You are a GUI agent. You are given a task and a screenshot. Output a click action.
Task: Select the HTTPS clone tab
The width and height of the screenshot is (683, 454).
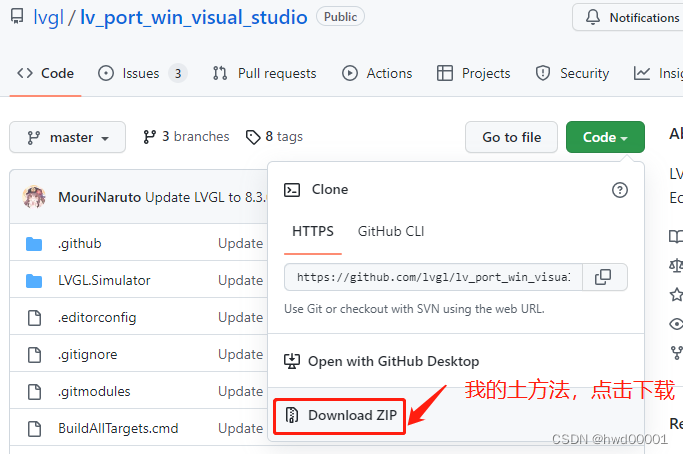pyautogui.click(x=313, y=231)
